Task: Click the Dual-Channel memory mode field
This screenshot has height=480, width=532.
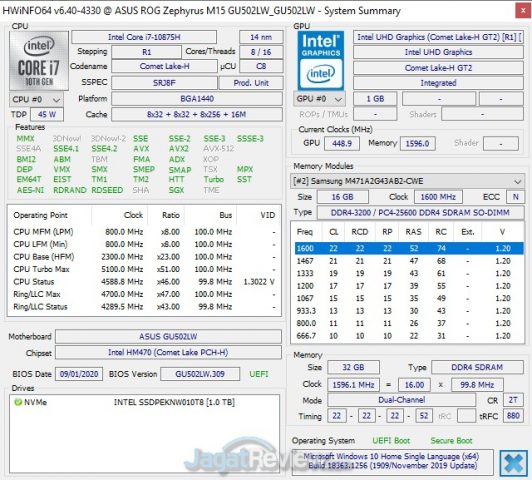Action: click(401, 400)
